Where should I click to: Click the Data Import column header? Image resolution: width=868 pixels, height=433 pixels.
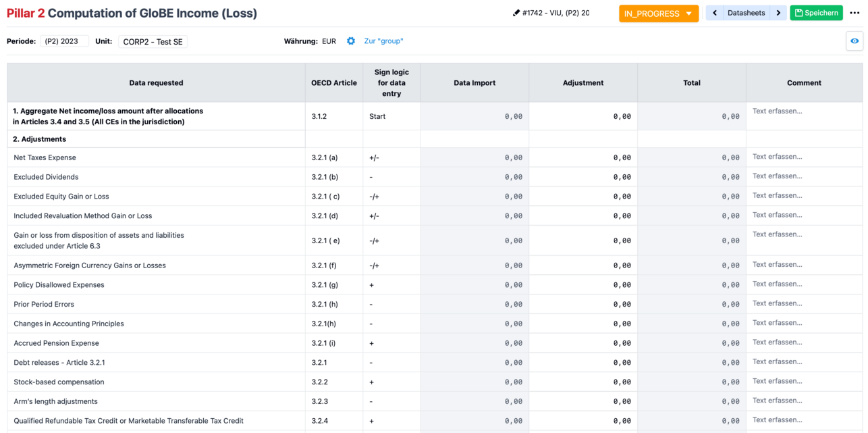pos(474,83)
